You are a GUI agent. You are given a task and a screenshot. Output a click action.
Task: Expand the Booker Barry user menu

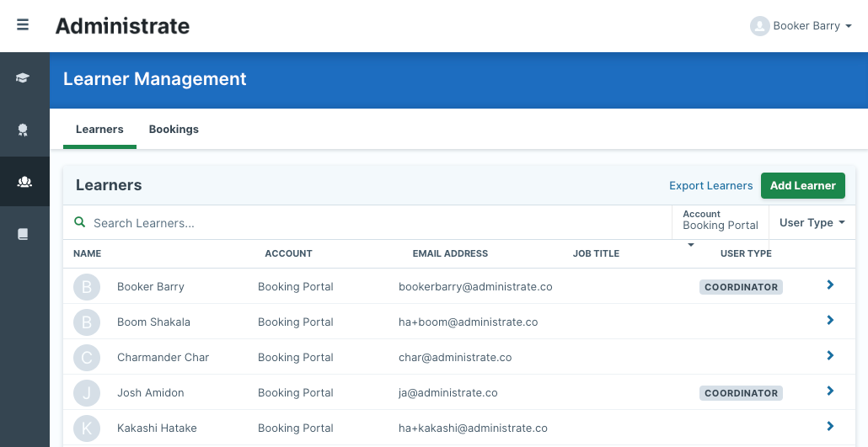801,26
